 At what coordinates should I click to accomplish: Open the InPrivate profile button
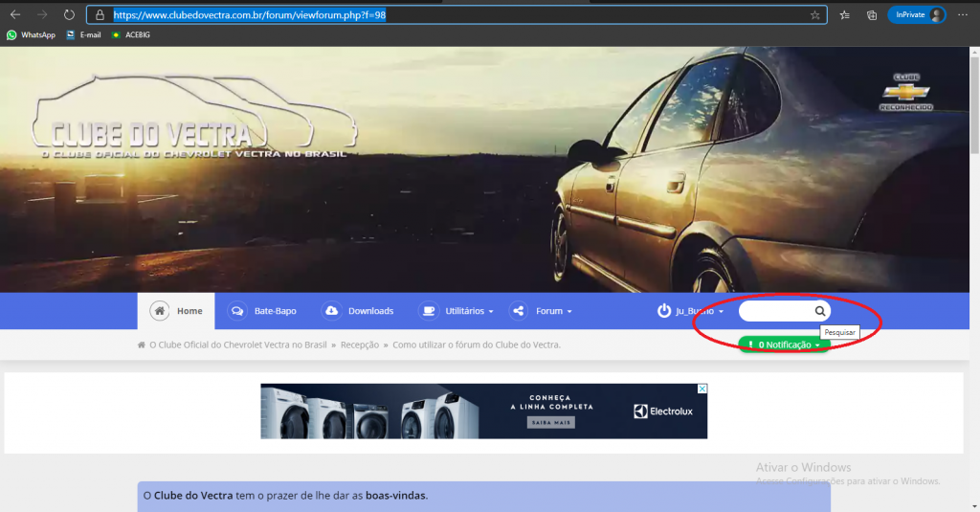(917, 15)
